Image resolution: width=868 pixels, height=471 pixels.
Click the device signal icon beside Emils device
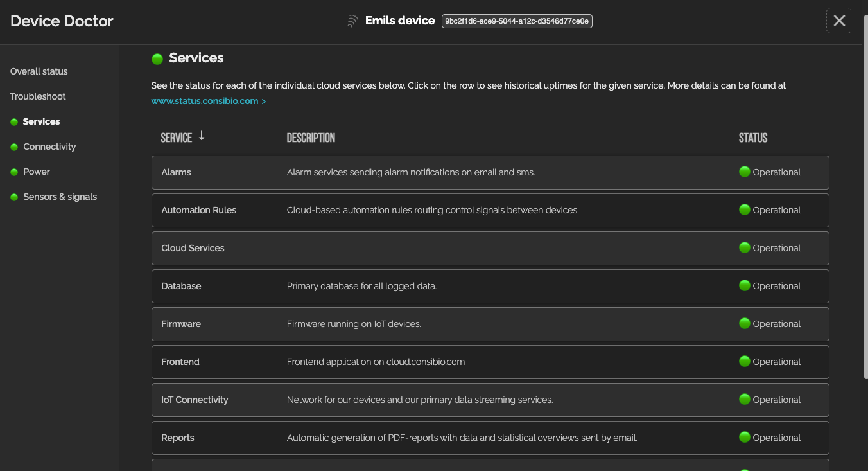pos(352,21)
